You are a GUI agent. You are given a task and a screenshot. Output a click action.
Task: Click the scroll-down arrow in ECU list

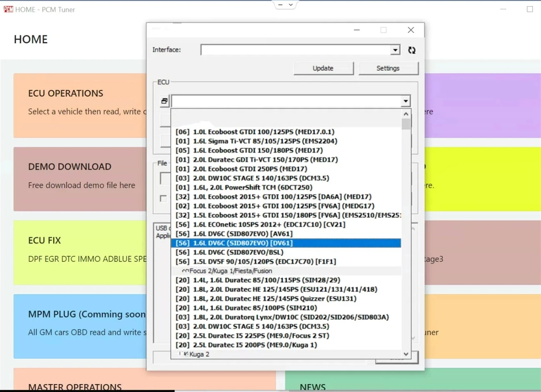click(406, 354)
